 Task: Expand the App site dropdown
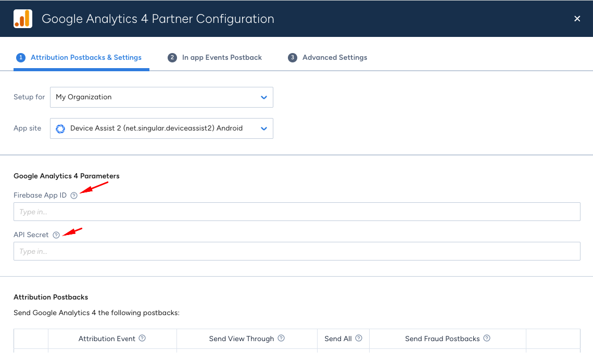point(161,128)
